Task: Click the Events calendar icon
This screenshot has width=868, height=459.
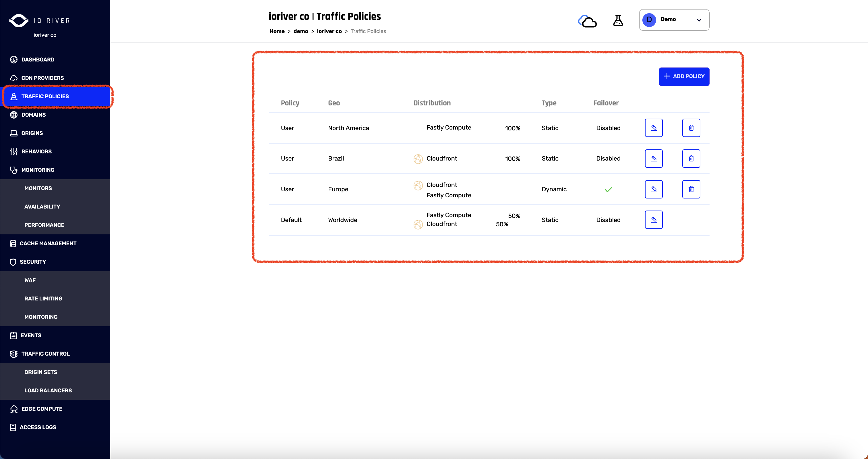Action: pyautogui.click(x=13, y=335)
